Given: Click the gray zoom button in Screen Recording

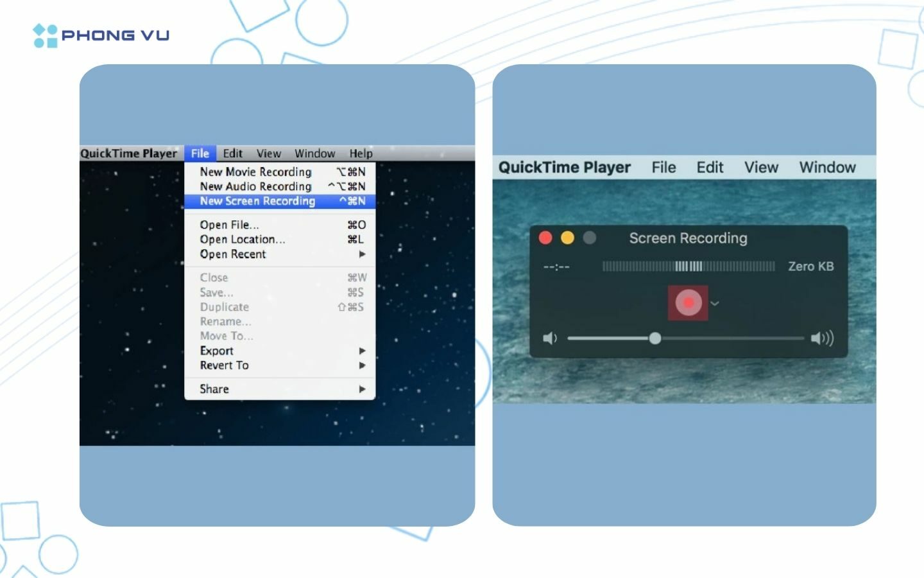Looking at the screenshot, I should pyautogui.click(x=589, y=238).
